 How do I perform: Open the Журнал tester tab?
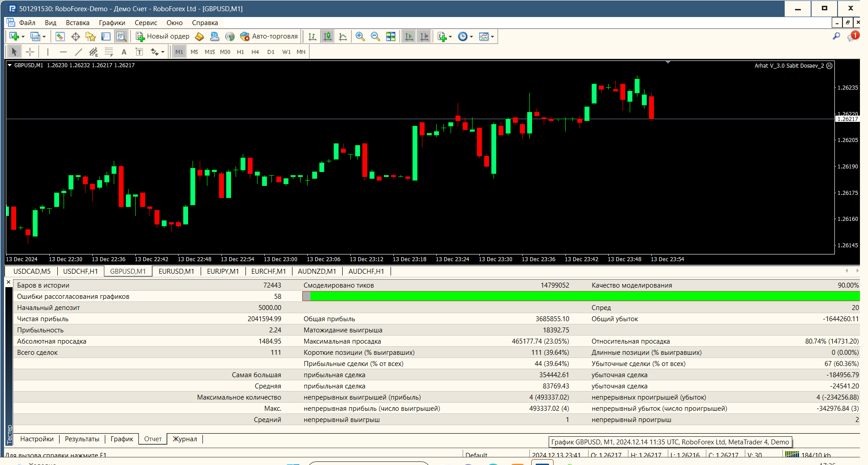(185, 439)
